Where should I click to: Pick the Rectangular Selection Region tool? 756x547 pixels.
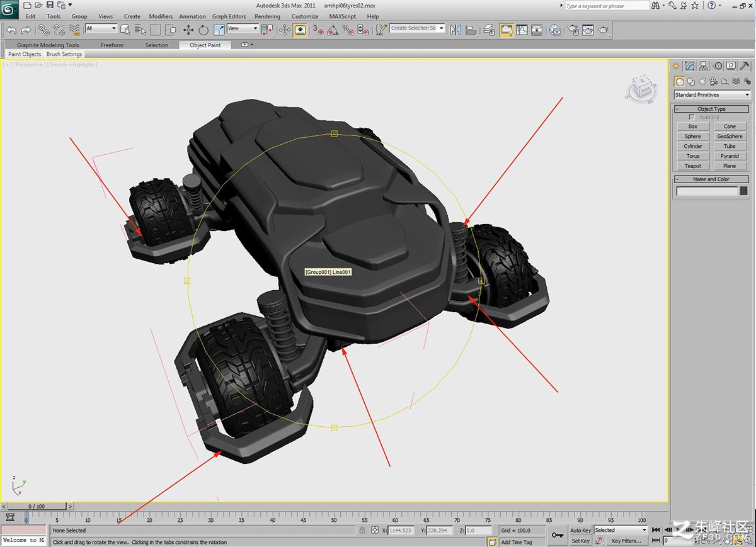(x=156, y=30)
